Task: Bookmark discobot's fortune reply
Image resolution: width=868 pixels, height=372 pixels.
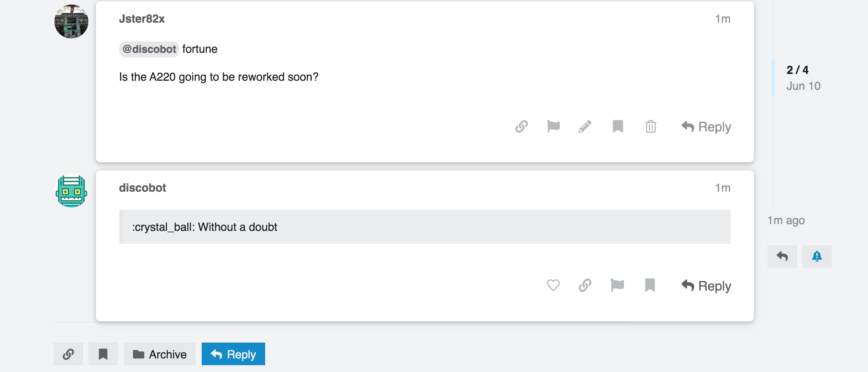Action: coord(650,286)
